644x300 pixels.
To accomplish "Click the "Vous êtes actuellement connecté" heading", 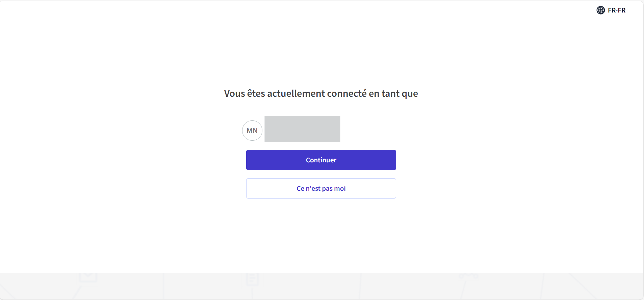I will pyautogui.click(x=321, y=93).
